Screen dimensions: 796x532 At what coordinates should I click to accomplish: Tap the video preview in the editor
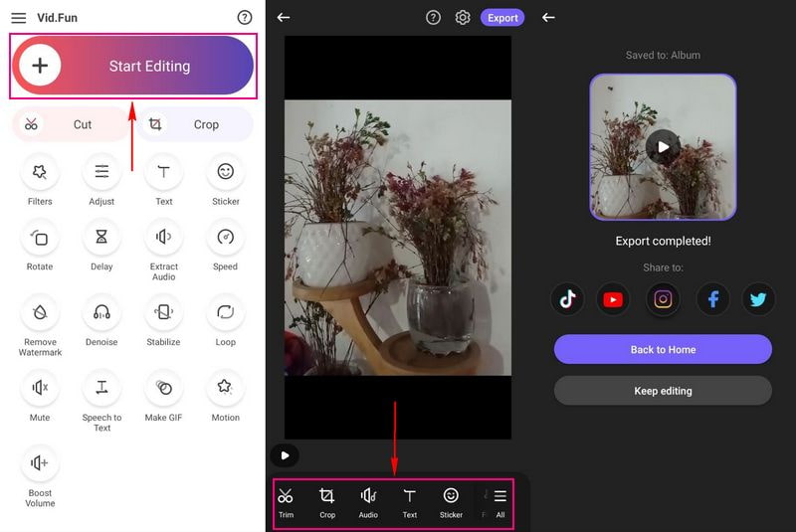pos(398,238)
